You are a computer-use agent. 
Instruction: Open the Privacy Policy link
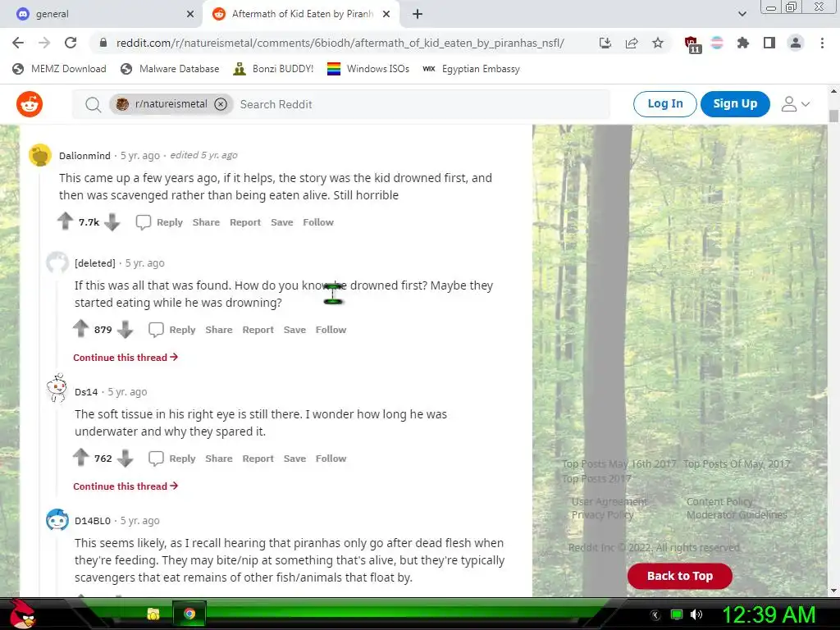[x=603, y=515]
